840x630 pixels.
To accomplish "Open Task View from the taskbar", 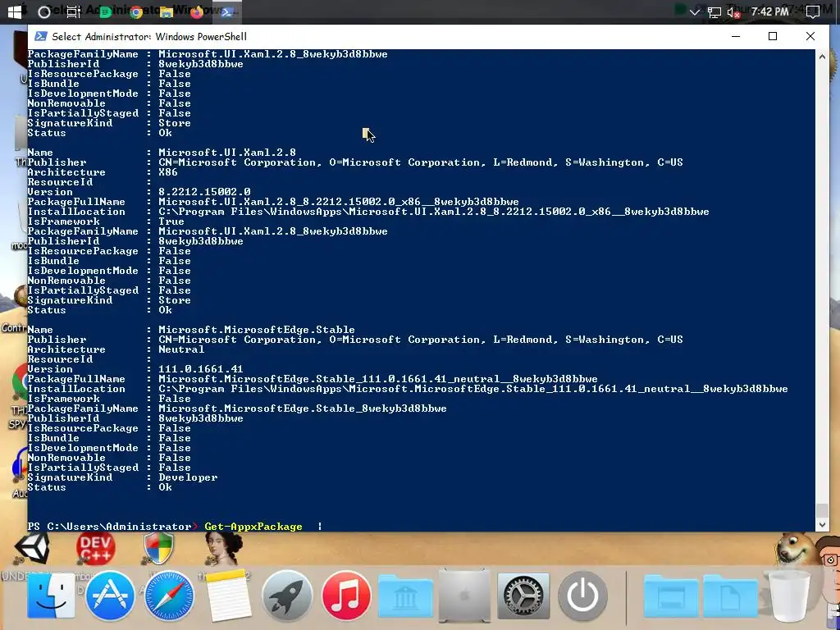I will pyautogui.click(x=73, y=11).
